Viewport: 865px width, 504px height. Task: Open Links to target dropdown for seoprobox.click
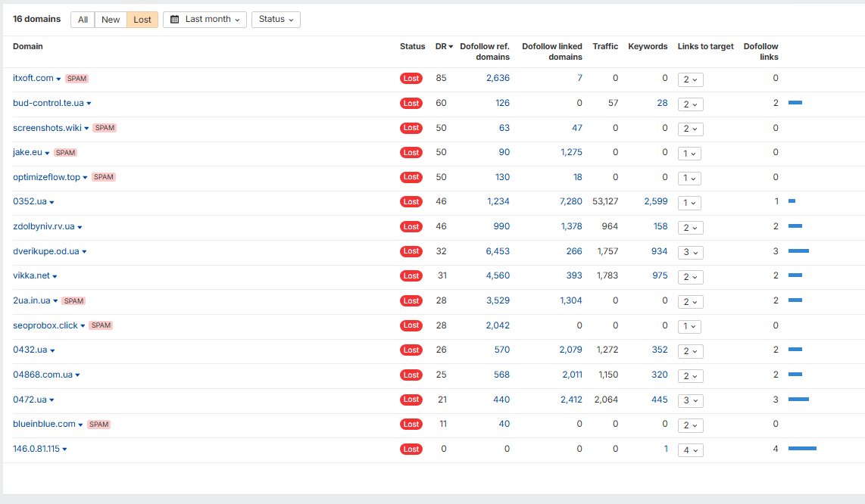pos(689,326)
